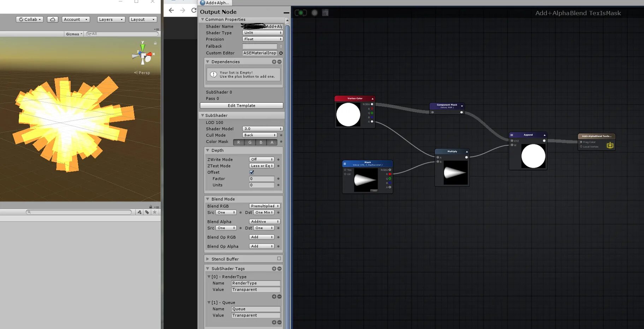Click the Append node menu icon
Viewport: 644px width, 329px height.
tap(512, 135)
